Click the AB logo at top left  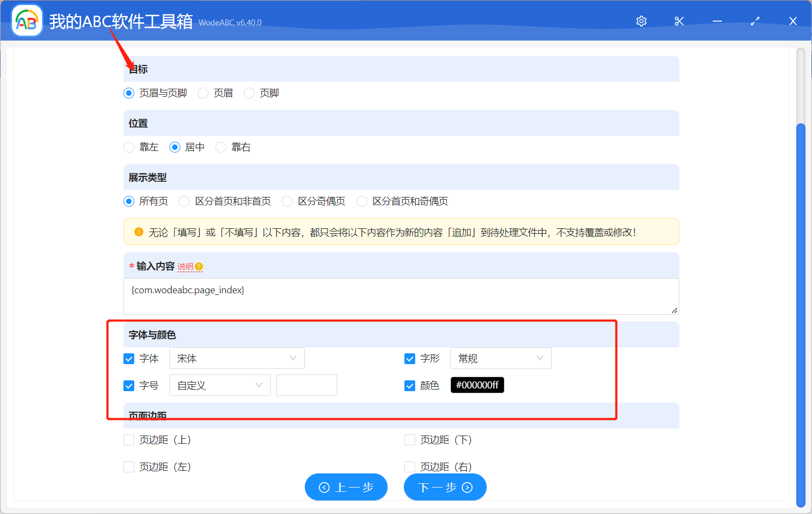click(x=27, y=20)
